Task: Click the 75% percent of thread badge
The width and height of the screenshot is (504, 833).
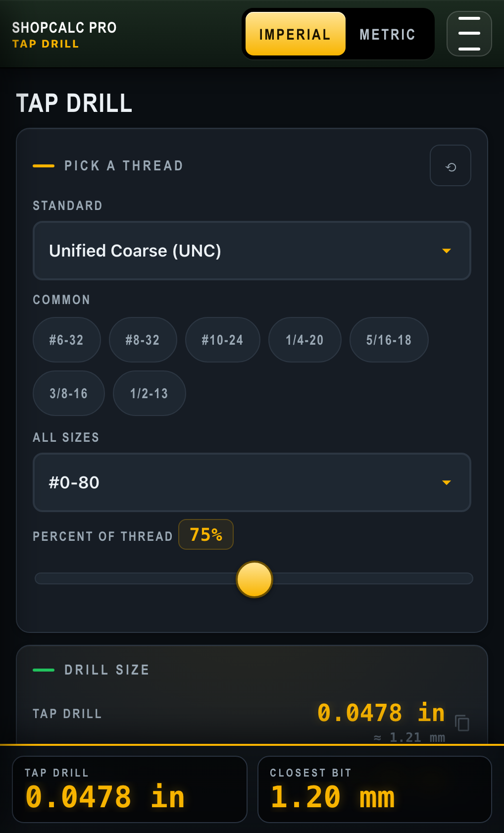Action: (206, 534)
